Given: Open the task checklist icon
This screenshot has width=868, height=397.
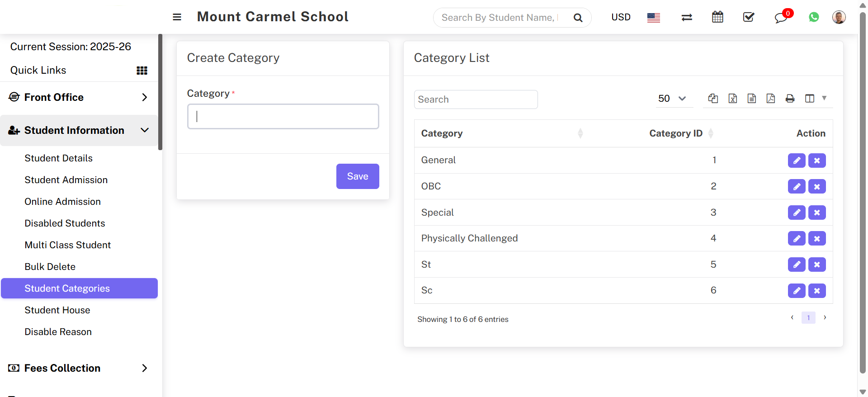Looking at the screenshot, I should [x=749, y=17].
